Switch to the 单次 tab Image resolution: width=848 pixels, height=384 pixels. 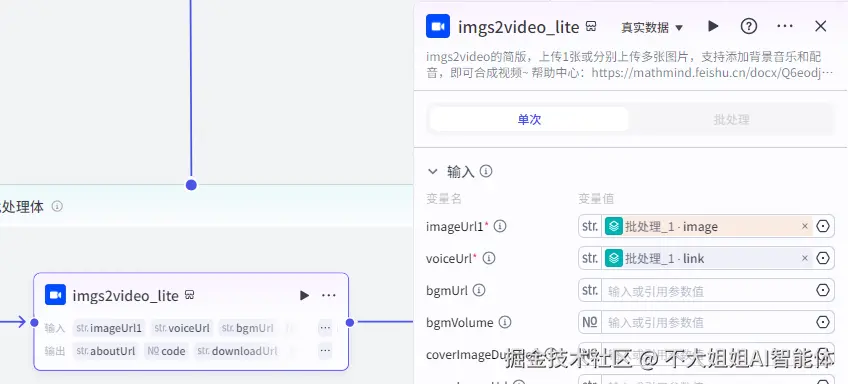coord(529,120)
